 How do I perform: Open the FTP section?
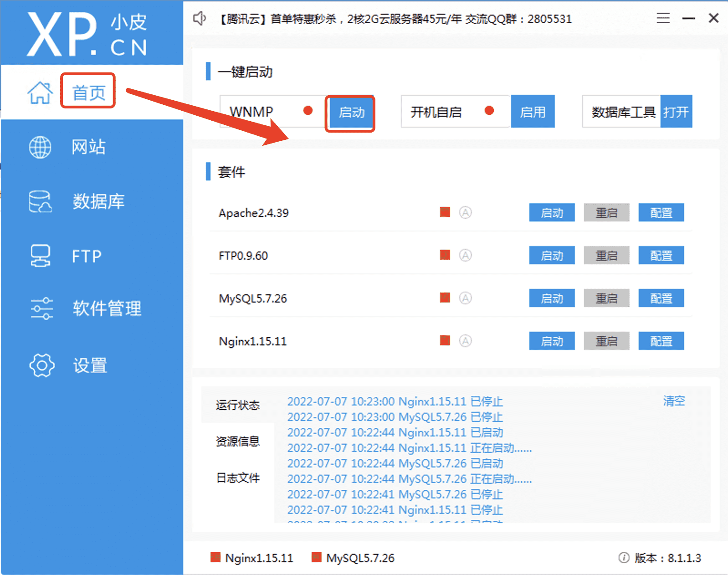(x=87, y=256)
